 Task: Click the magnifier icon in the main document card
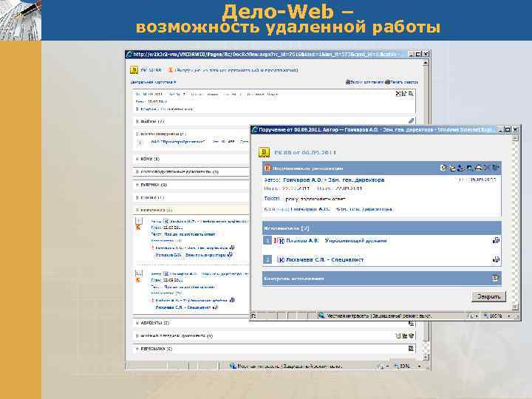pyautogui.click(x=411, y=94)
